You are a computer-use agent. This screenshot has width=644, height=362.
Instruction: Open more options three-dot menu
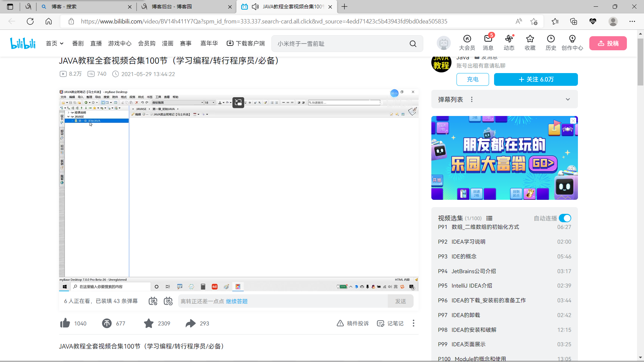(414, 323)
